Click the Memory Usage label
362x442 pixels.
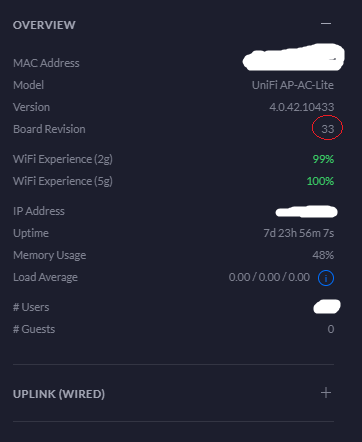(x=49, y=255)
